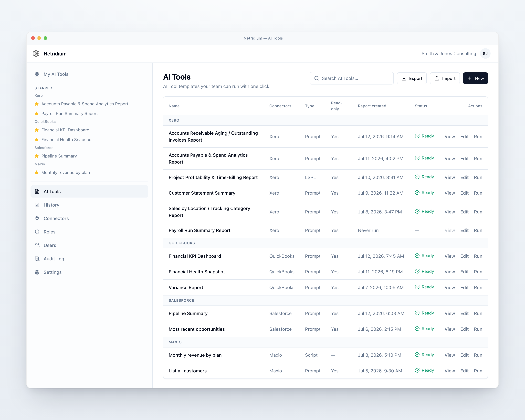Click the Settings gear icon
This screenshot has height=420, width=525.
pos(37,272)
